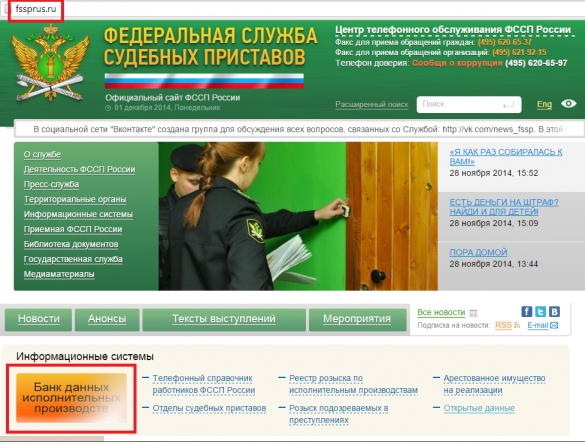Click the FSSP double-headed eagle emblem
Screen dimensions: 585x442
[50, 63]
